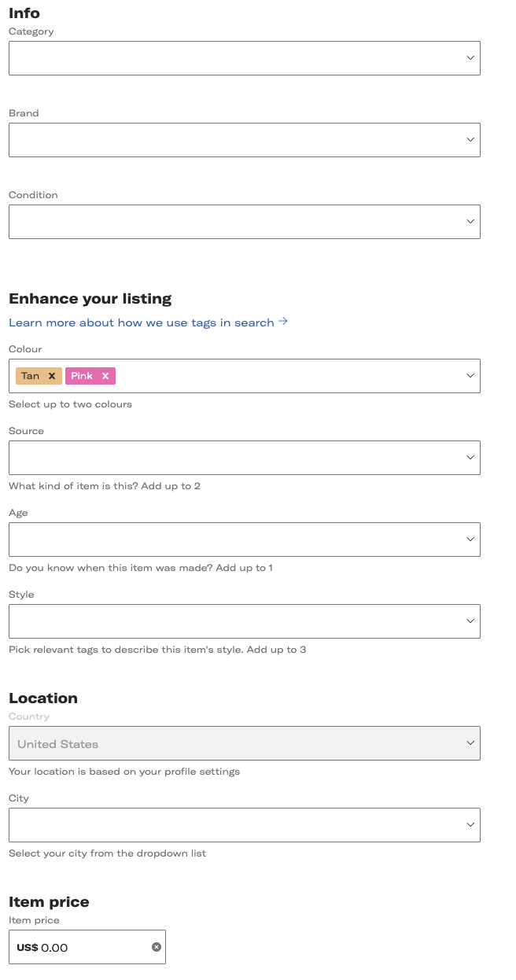Click inside the Brand field
This screenshot has height=980, width=516.
point(236,140)
